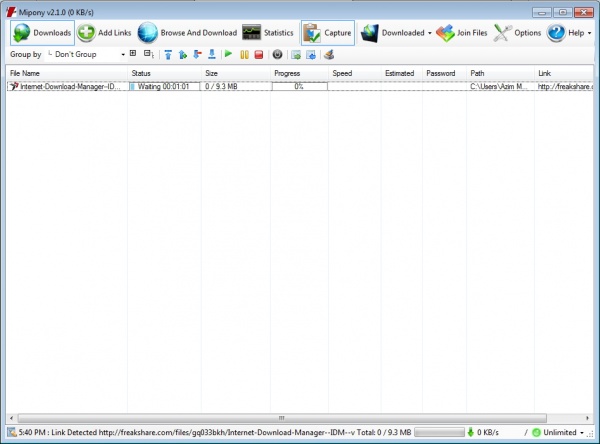Image resolution: width=600 pixels, height=444 pixels.
Task: Click the clean list broom icon
Action: 329,55
